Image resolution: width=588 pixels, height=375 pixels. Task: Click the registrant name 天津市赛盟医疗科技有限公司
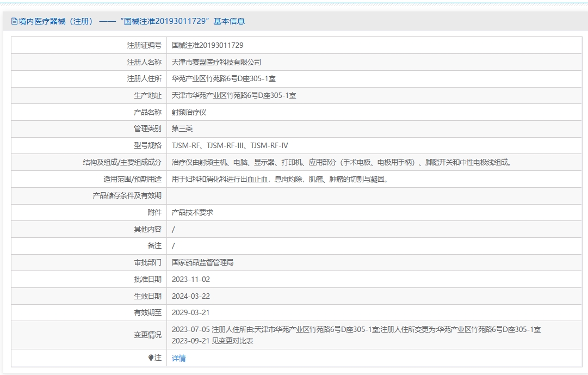pos(216,62)
